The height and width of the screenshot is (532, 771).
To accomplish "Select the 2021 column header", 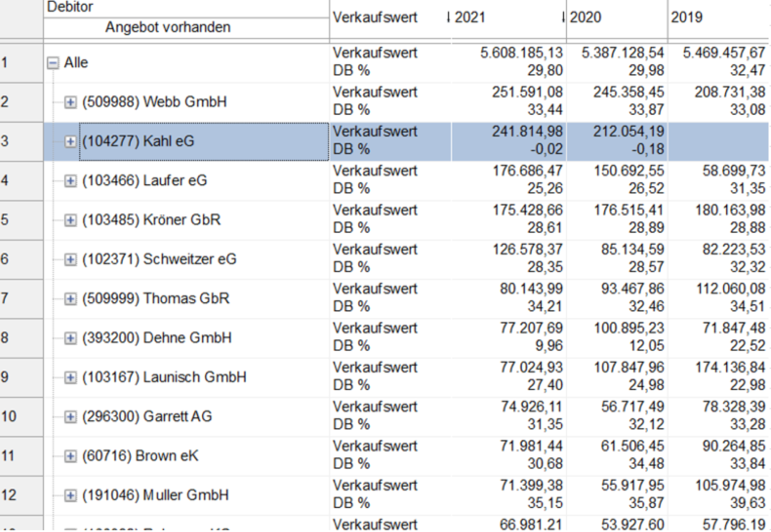I will pos(508,19).
